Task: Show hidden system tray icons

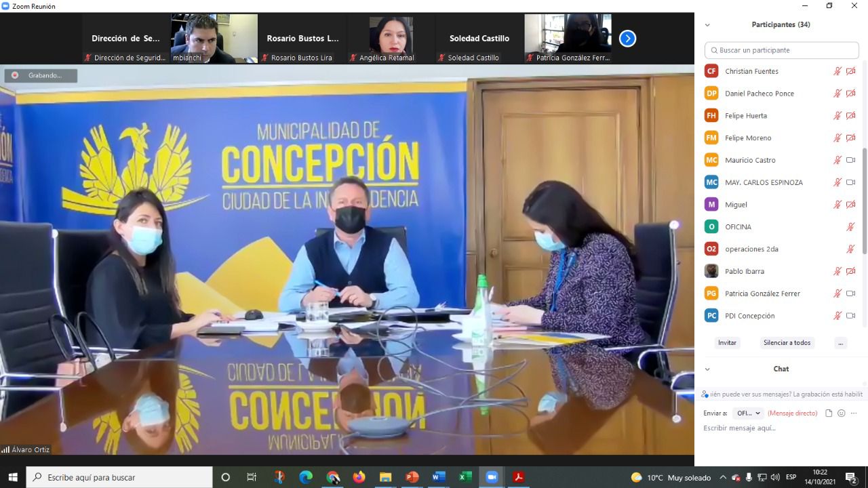Action: tap(723, 477)
